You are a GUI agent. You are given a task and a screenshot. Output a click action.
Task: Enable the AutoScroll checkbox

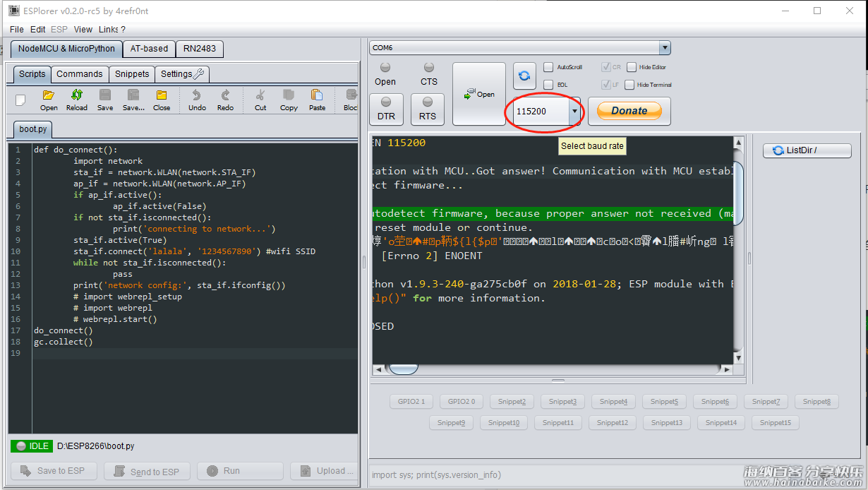548,67
